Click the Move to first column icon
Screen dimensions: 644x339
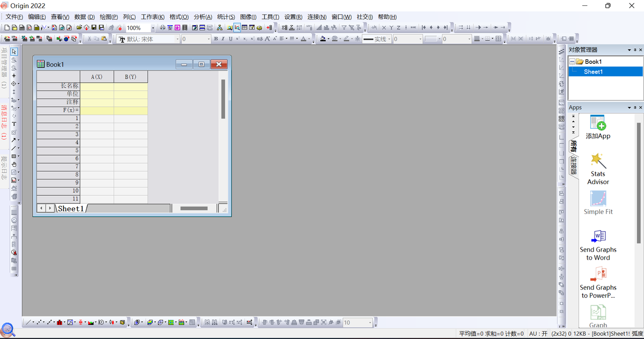pyautogui.click(x=423, y=27)
